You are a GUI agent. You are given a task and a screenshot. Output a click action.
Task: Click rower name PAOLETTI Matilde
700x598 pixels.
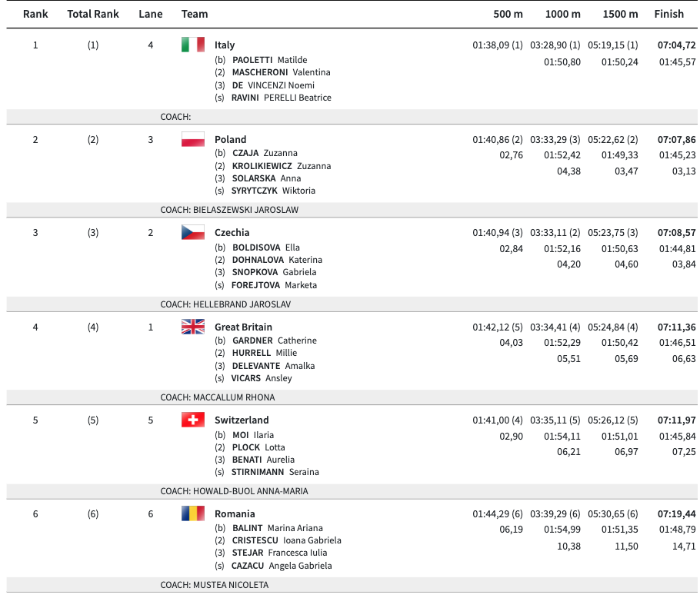coord(269,60)
